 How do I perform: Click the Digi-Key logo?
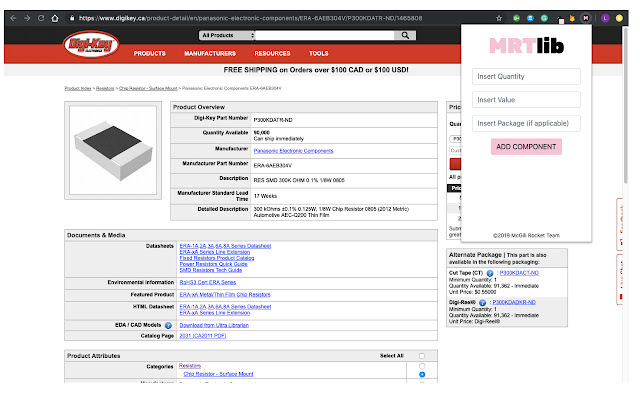tap(91, 44)
